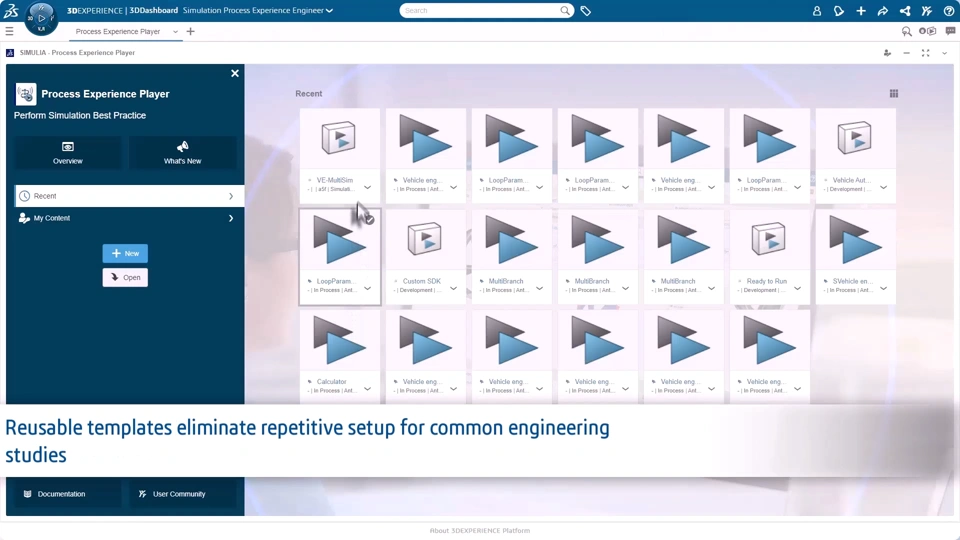Click the widget share user icon
Viewport: 960px width, 540px height.
[x=887, y=53]
